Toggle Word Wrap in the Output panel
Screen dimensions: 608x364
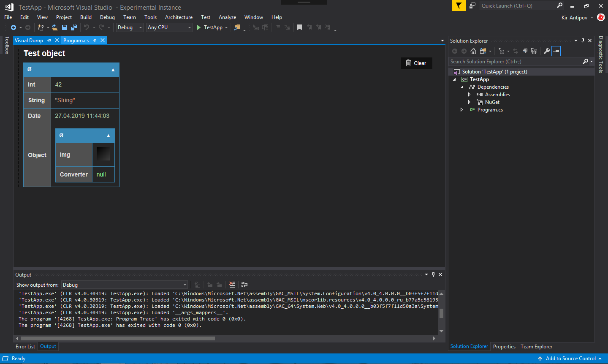pos(244,285)
